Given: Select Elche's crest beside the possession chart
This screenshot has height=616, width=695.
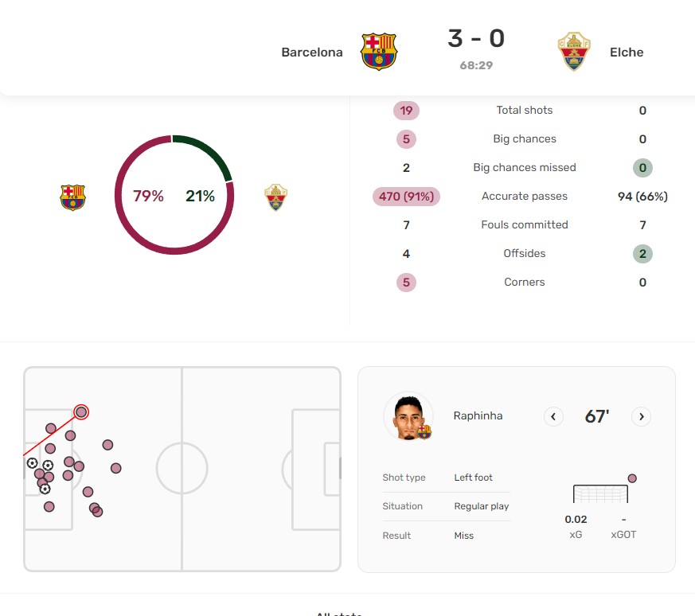Looking at the screenshot, I should (x=276, y=197).
